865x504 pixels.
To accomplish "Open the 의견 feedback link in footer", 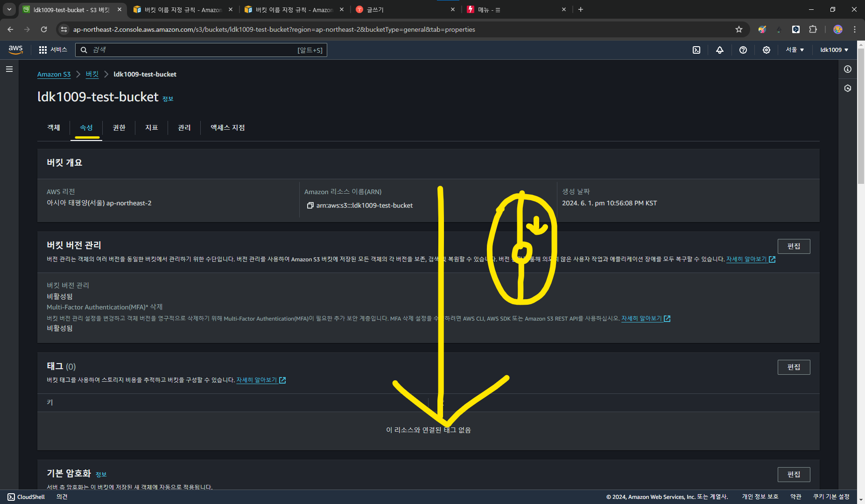I will 62,497.
